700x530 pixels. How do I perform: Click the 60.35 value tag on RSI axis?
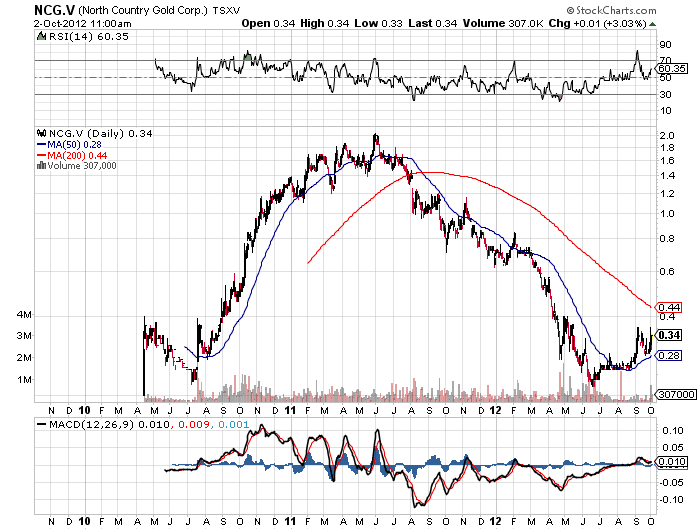(672, 68)
